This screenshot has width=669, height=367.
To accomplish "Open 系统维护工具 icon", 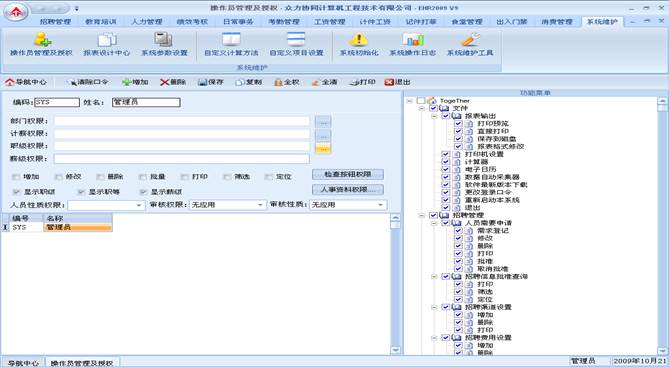I will (470, 44).
